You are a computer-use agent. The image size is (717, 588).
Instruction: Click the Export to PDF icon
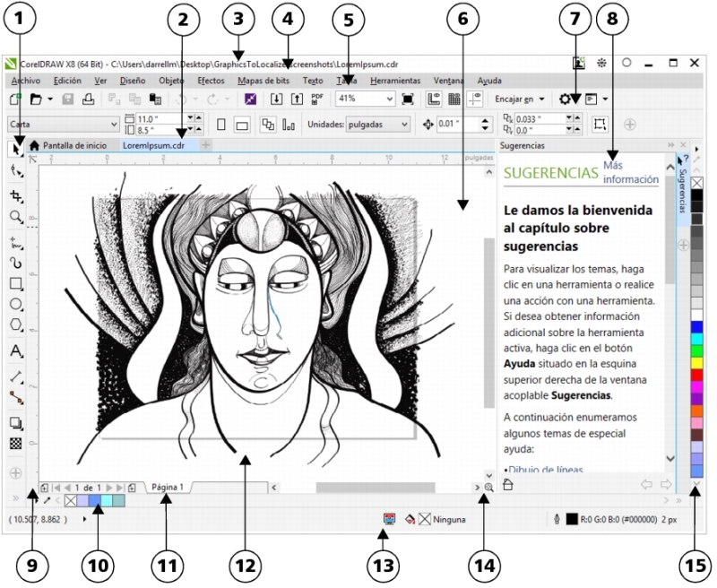tap(317, 99)
